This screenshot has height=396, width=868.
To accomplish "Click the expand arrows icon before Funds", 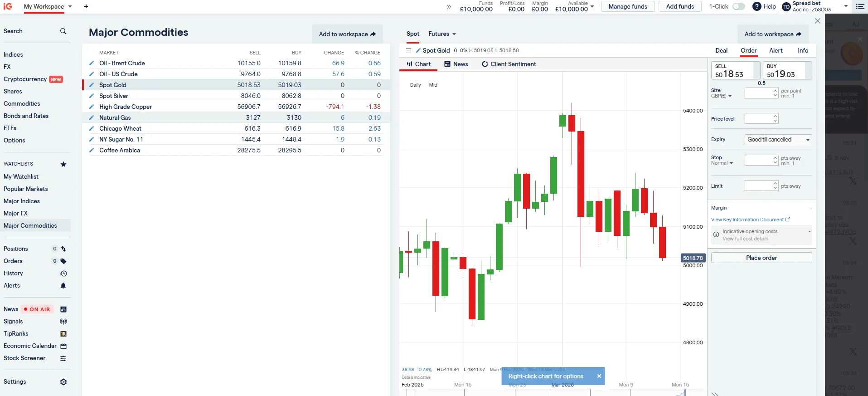I will (449, 7).
